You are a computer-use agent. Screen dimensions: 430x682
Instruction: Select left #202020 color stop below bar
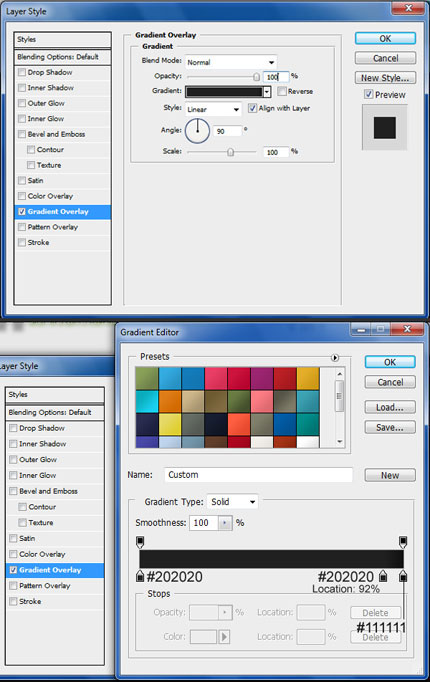coord(140,576)
